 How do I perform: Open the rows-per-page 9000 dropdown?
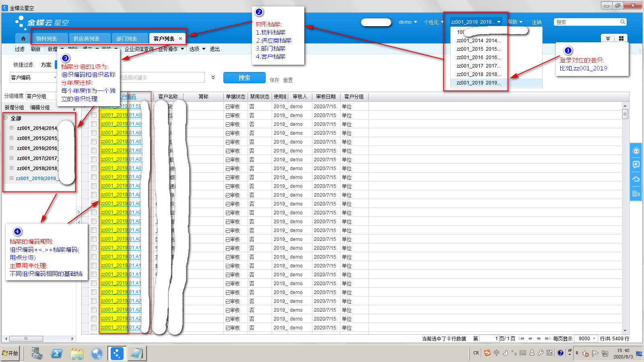594,339
